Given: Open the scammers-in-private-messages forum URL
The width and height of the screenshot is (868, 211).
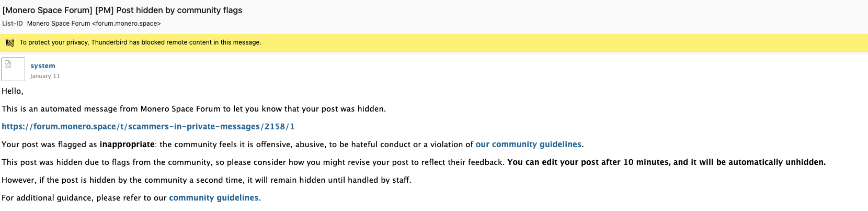Looking at the screenshot, I should (148, 127).
